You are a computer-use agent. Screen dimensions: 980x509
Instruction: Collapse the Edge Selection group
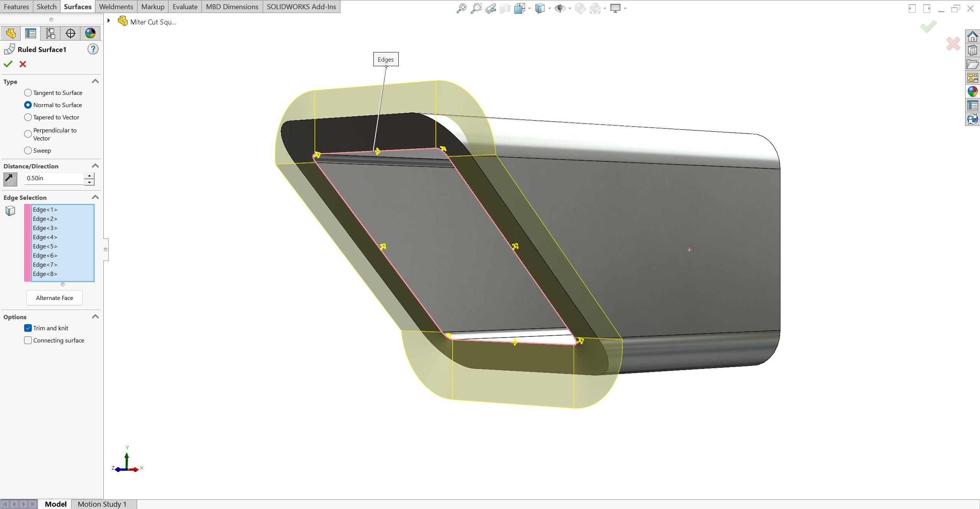(x=95, y=197)
